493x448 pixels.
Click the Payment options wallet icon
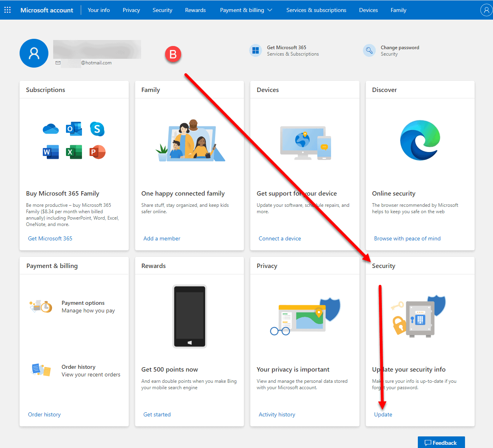coord(41,306)
